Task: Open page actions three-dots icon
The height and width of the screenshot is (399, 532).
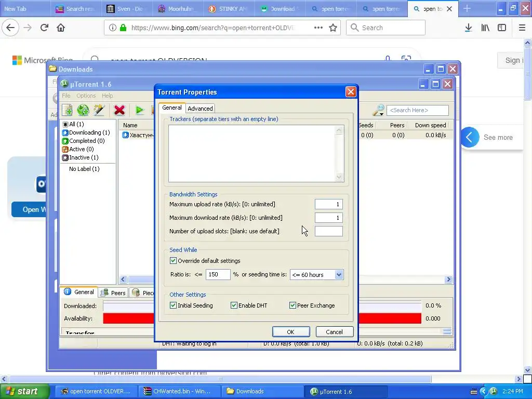Action: tap(318, 28)
